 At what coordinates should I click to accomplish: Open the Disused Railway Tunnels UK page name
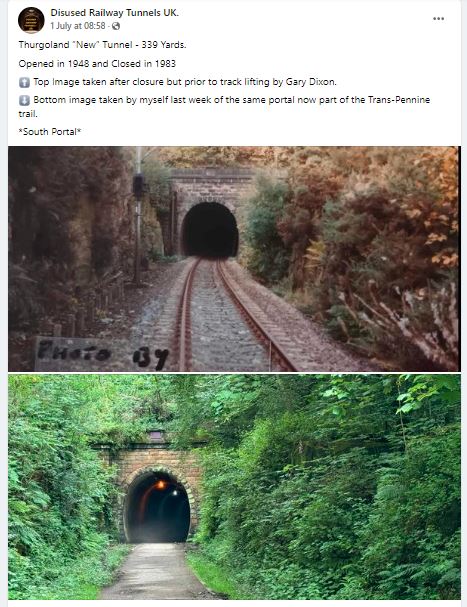pos(115,13)
